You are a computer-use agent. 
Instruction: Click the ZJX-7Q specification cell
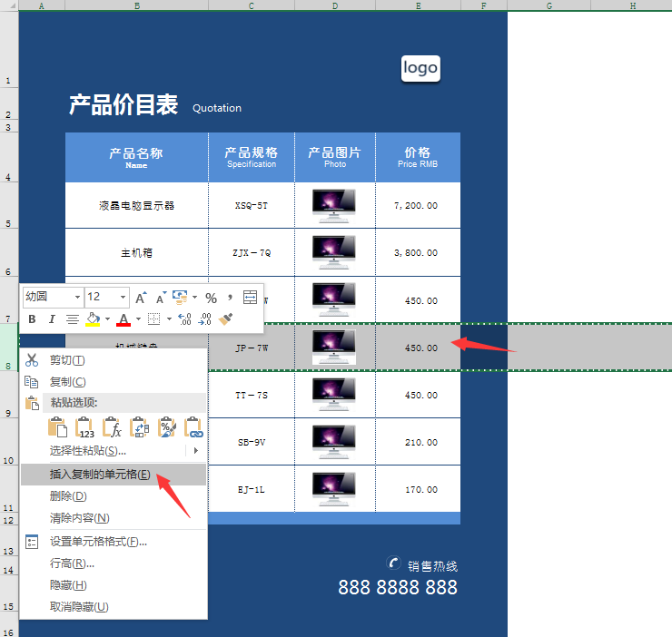tap(252, 253)
